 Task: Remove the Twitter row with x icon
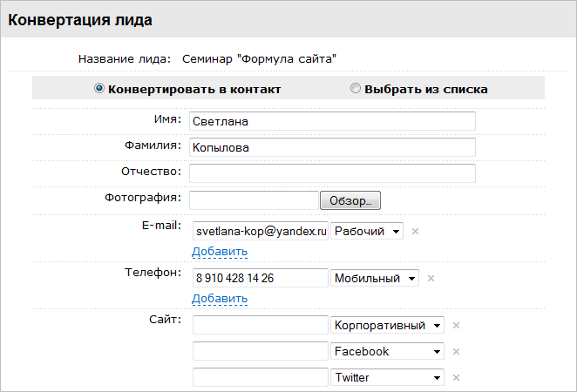click(x=456, y=378)
